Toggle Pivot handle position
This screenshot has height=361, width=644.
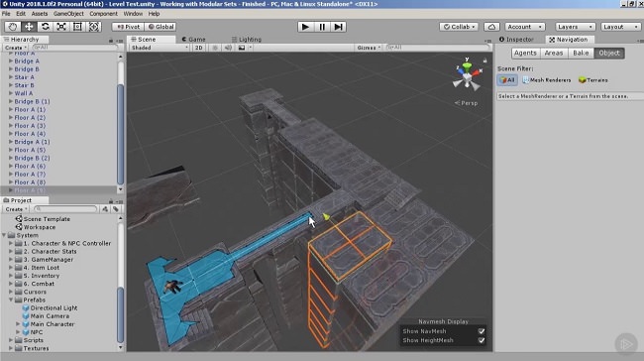point(128,27)
